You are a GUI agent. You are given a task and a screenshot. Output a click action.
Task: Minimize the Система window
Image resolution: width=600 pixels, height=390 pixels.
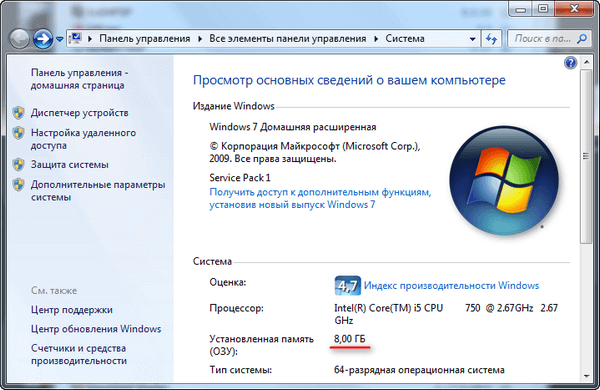pos(521,9)
